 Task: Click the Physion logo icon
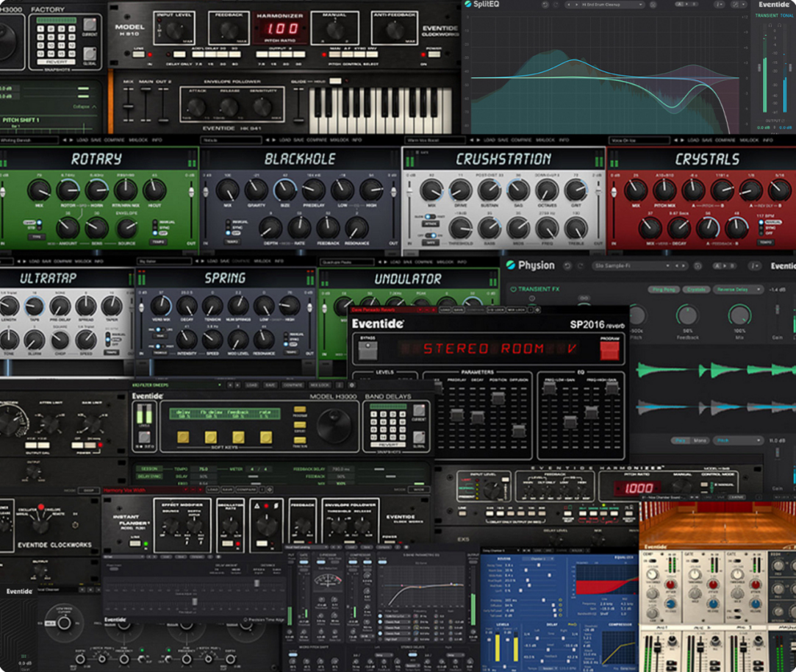pos(511,265)
